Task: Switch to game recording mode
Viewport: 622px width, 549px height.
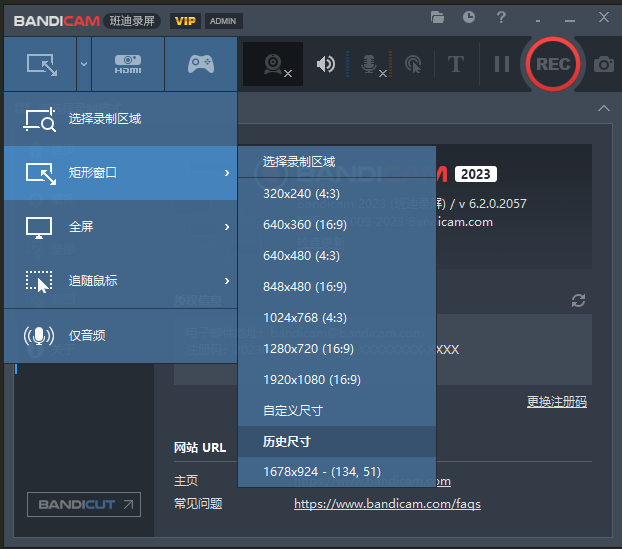Action: point(201,64)
